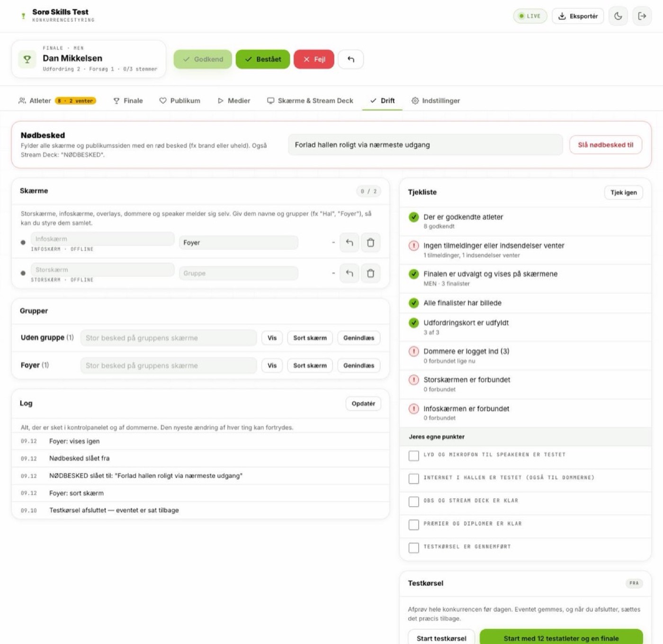Click Sort skærm for the Foyer group

[310, 366]
